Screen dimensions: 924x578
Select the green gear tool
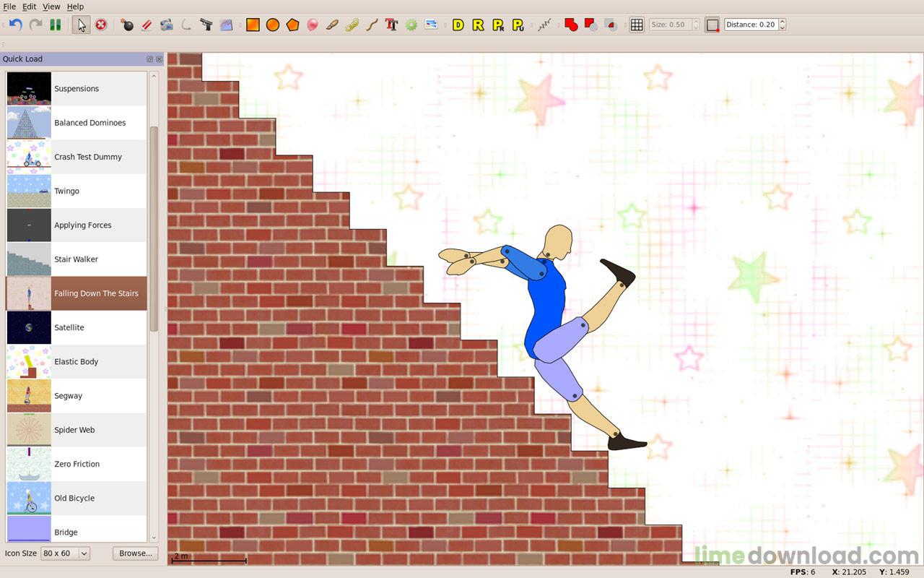click(411, 25)
